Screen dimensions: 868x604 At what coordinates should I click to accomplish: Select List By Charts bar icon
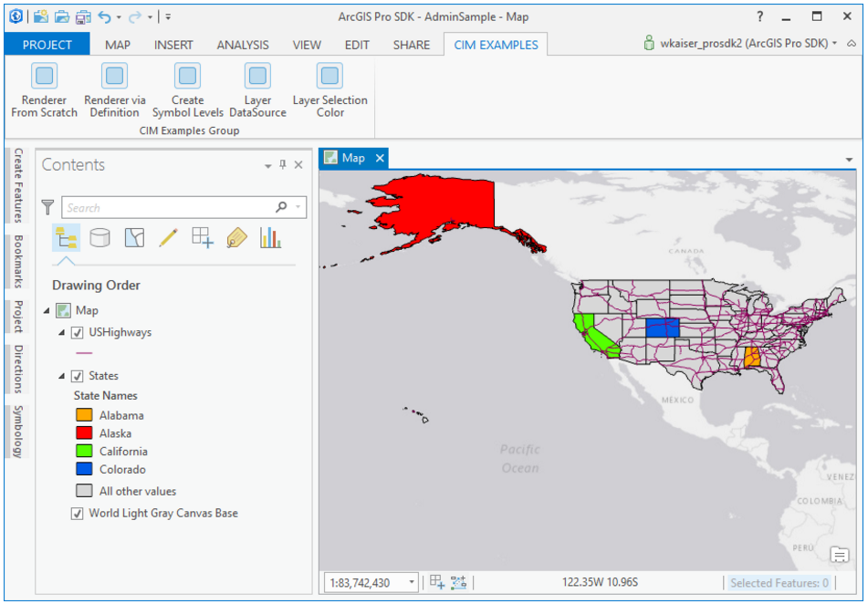click(271, 238)
